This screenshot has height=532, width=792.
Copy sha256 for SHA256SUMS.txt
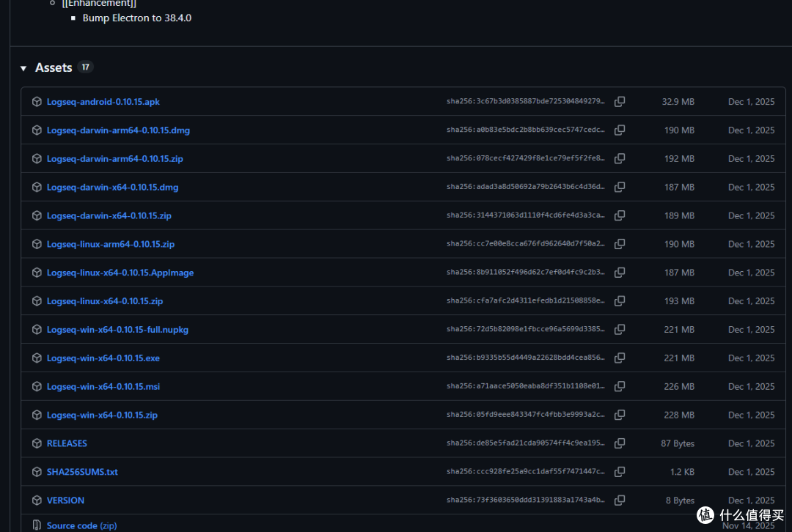point(620,472)
